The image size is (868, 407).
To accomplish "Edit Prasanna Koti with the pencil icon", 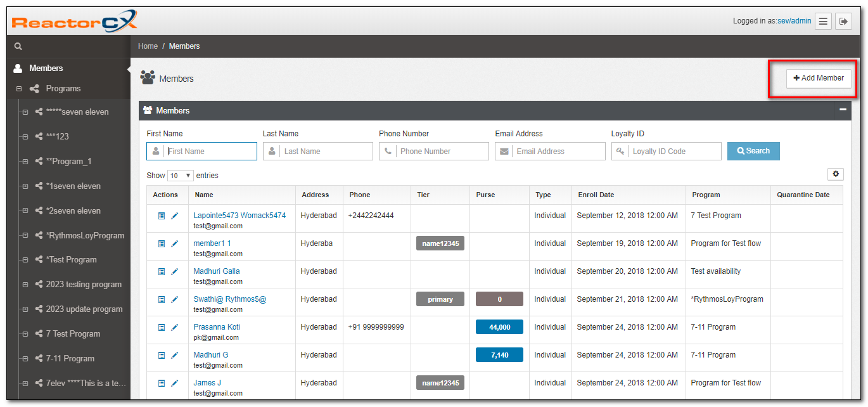I will 175,327.
